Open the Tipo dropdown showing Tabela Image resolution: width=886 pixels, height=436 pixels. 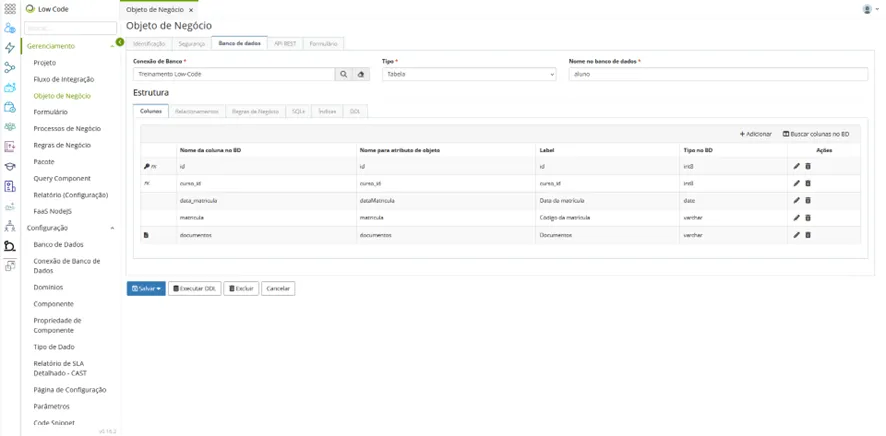[469, 74]
